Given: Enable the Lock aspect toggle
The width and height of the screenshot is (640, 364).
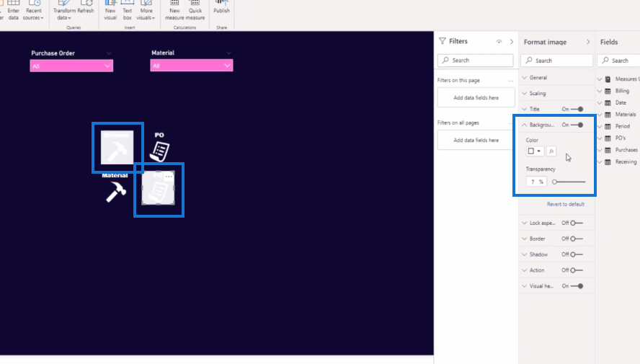Looking at the screenshot, I should [x=577, y=223].
